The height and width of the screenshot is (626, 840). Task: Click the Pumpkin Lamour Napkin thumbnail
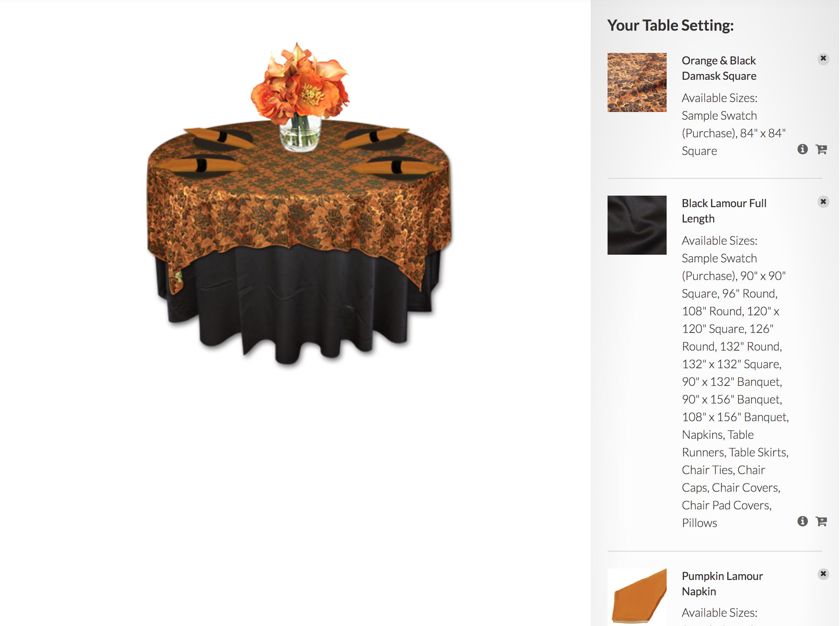(637, 597)
